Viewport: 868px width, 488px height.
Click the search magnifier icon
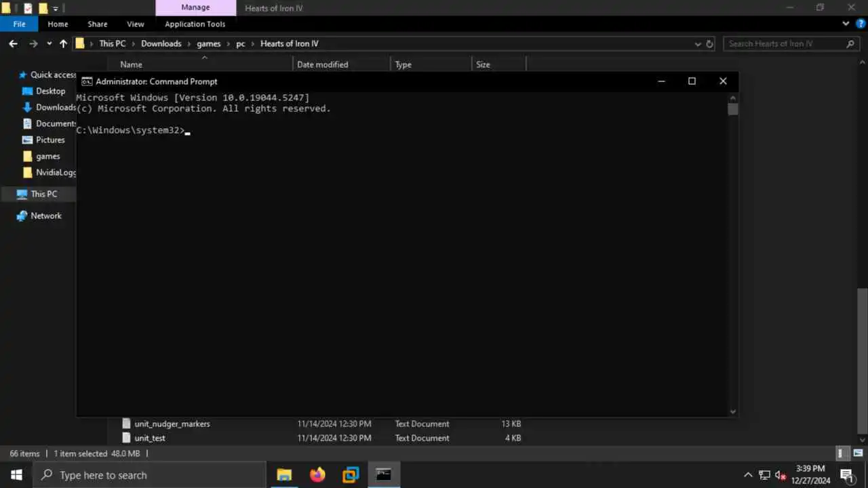tap(850, 43)
